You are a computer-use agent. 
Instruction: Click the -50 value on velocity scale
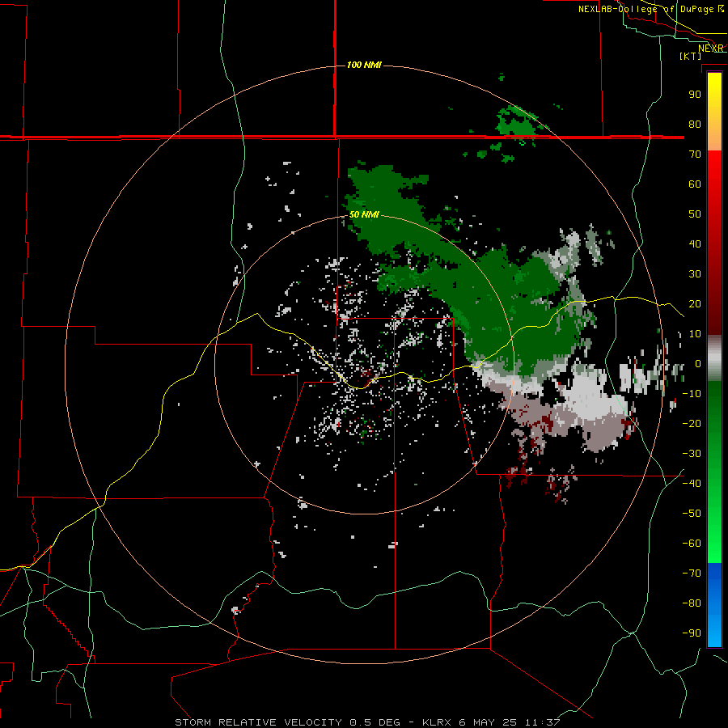pyautogui.click(x=692, y=513)
